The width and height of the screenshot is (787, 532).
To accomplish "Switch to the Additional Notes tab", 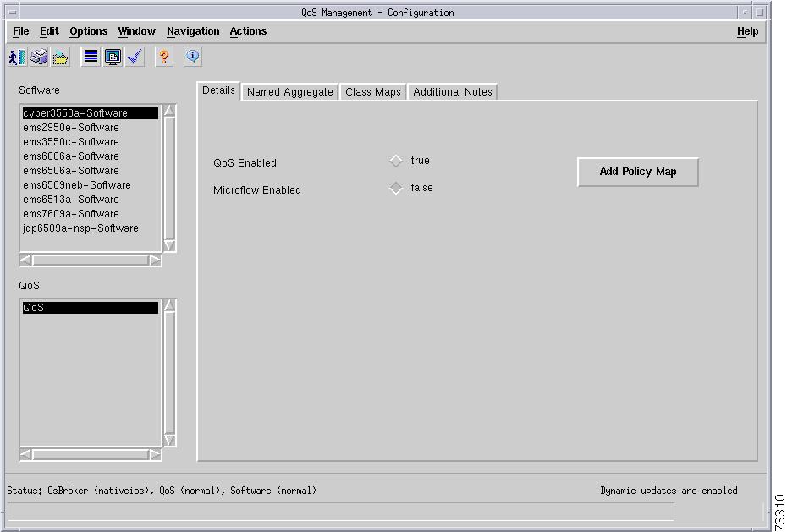I will (x=452, y=92).
